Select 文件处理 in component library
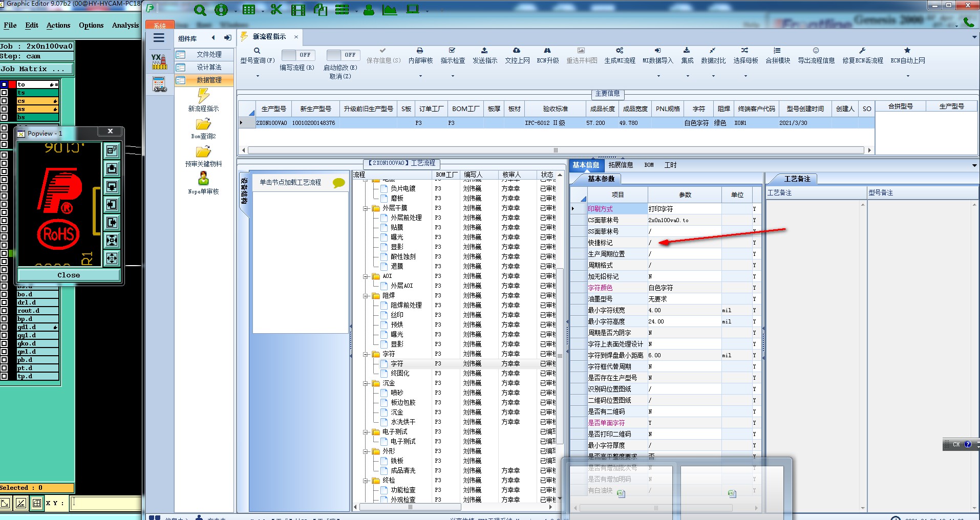The width and height of the screenshot is (980, 520). tap(204, 54)
